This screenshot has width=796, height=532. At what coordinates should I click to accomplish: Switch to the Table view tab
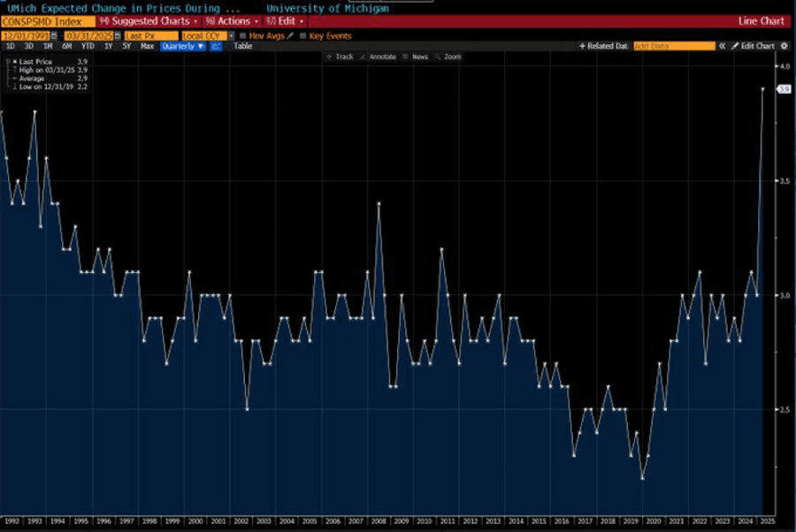click(x=242, y=46)
